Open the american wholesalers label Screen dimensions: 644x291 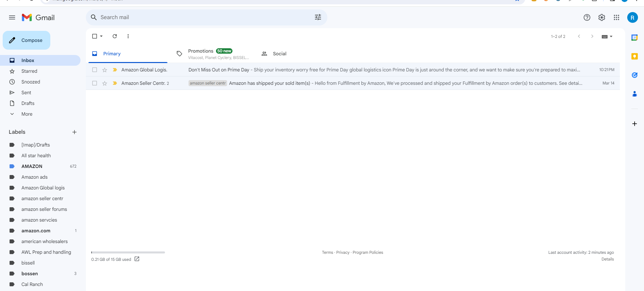40,241
